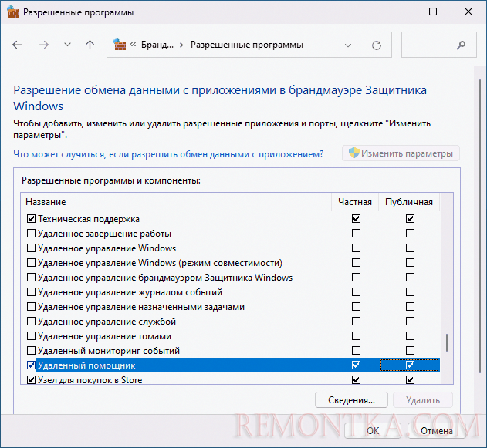Enable Удаленное управление журналом событий checkbox
This screenshot has width=487, height=448.
click(31, 292)
